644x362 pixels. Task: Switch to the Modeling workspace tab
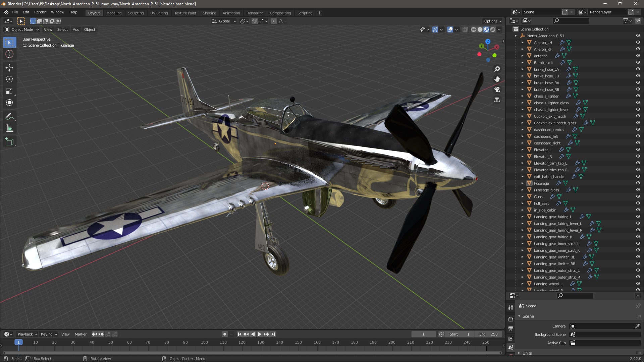pyautogui.click(x=114, y=13)
